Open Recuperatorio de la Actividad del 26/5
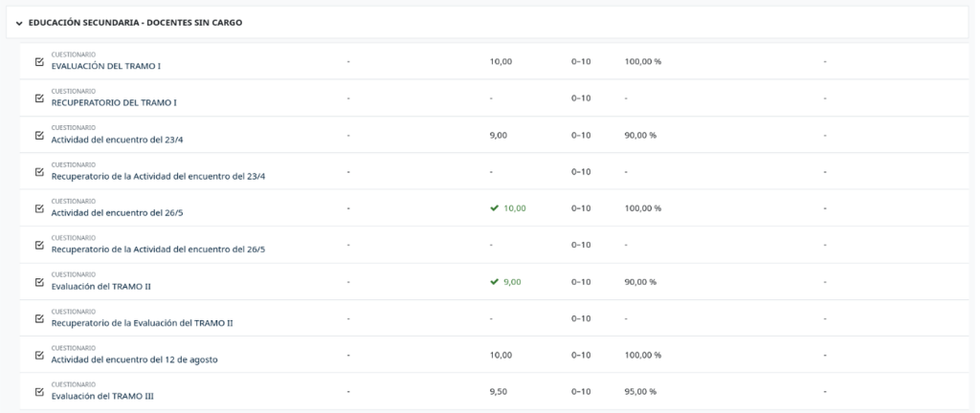The height and width of the screenshot is (413, 980). (x=158, y=250)
